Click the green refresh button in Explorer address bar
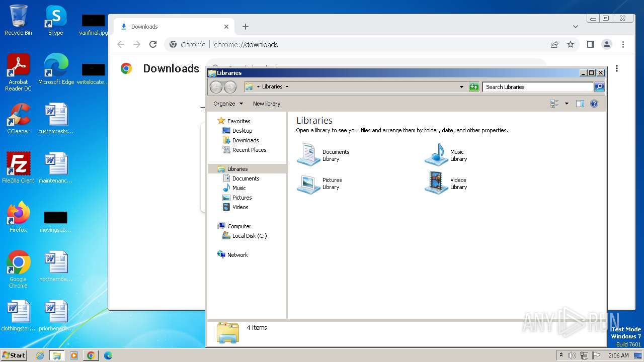The width and height of the screenshot is (644, 362). pos(474,87)
